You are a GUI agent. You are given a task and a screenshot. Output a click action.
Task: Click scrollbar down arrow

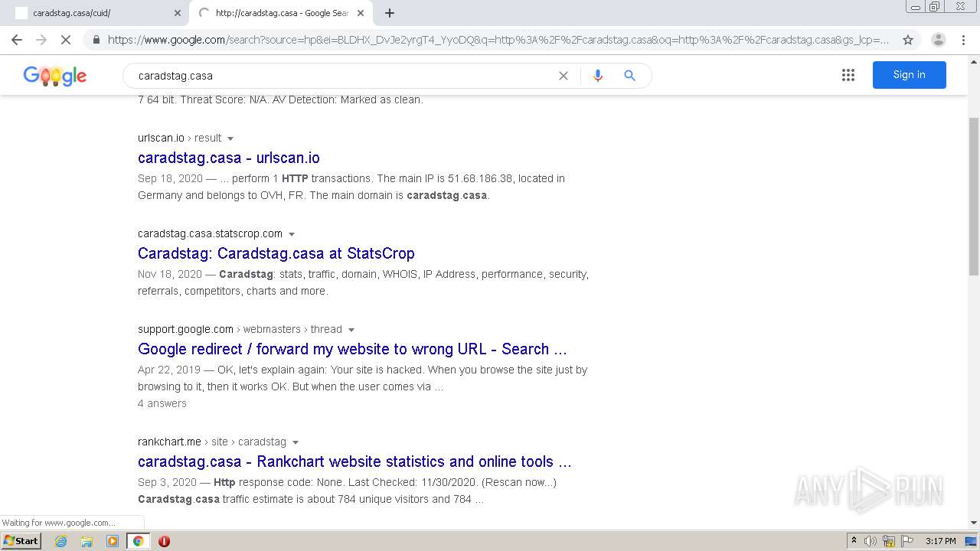(974, 523)
